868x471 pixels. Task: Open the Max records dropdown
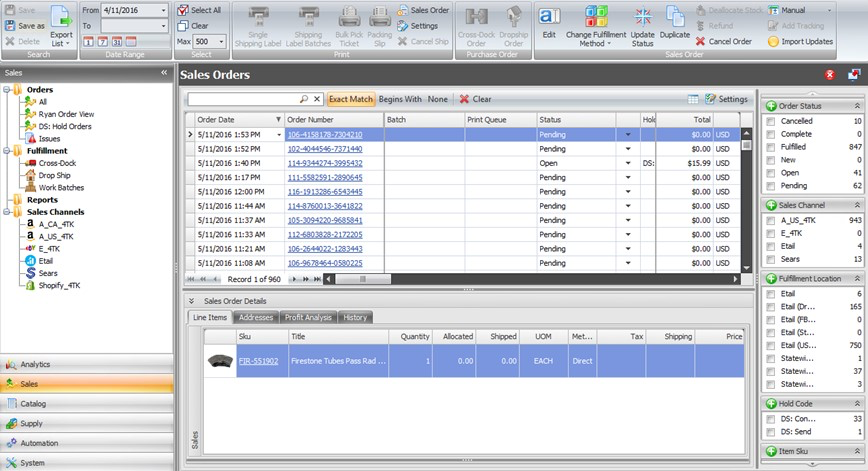point(221,42)
